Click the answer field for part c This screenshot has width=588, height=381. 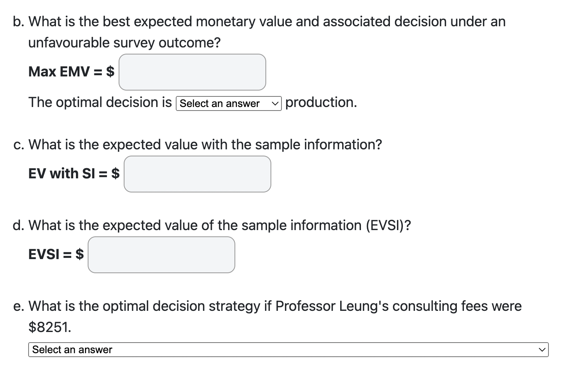point(197,174)
